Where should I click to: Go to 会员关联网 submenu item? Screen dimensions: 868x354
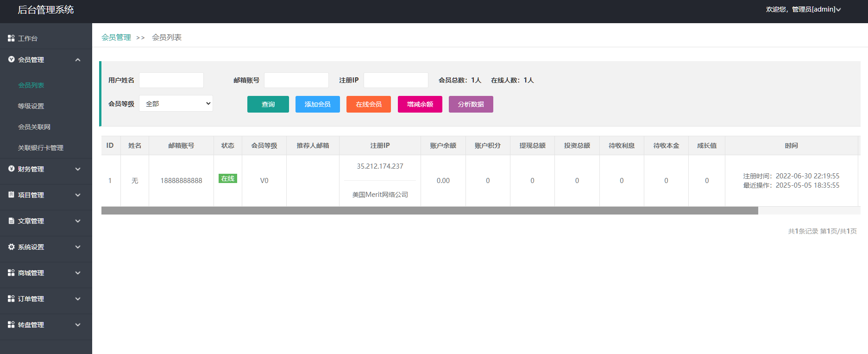point(34,127)
